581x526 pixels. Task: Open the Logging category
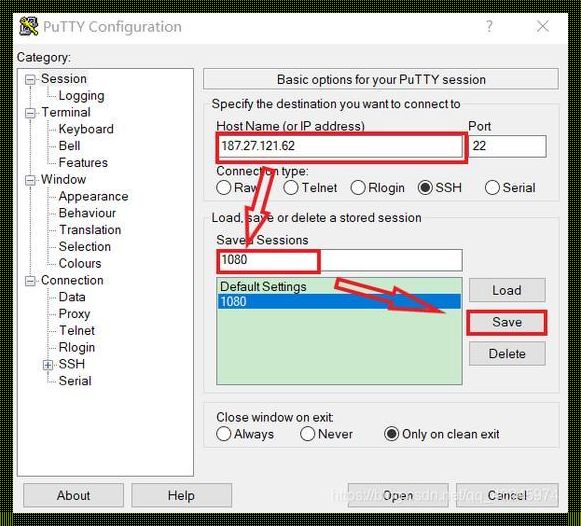coord(82,96)
